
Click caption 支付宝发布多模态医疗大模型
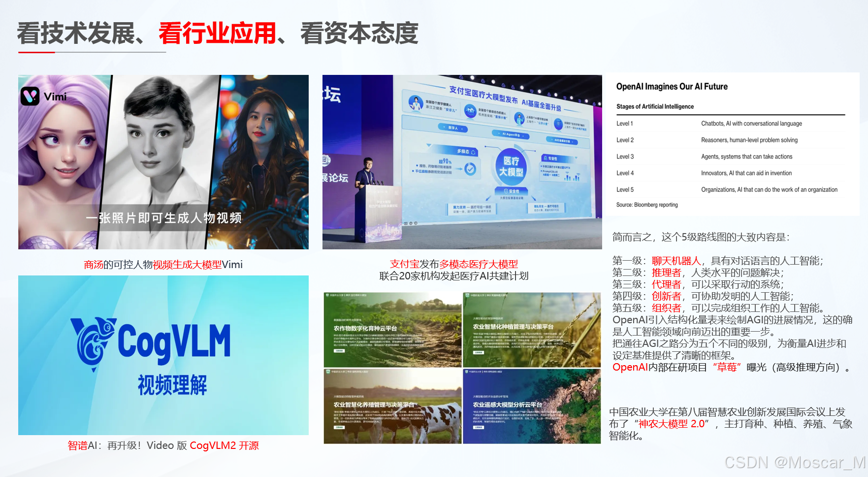454,264
